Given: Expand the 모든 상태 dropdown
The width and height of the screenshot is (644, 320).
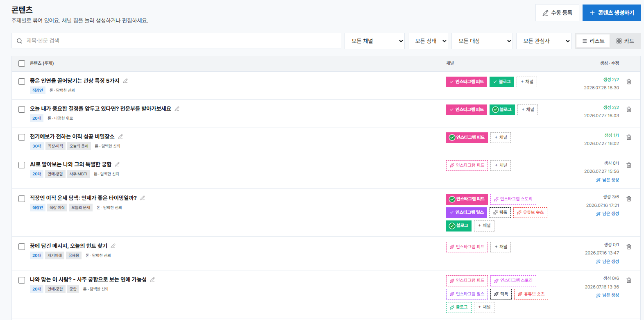Looking at the screenshot, I should (428, 41).
